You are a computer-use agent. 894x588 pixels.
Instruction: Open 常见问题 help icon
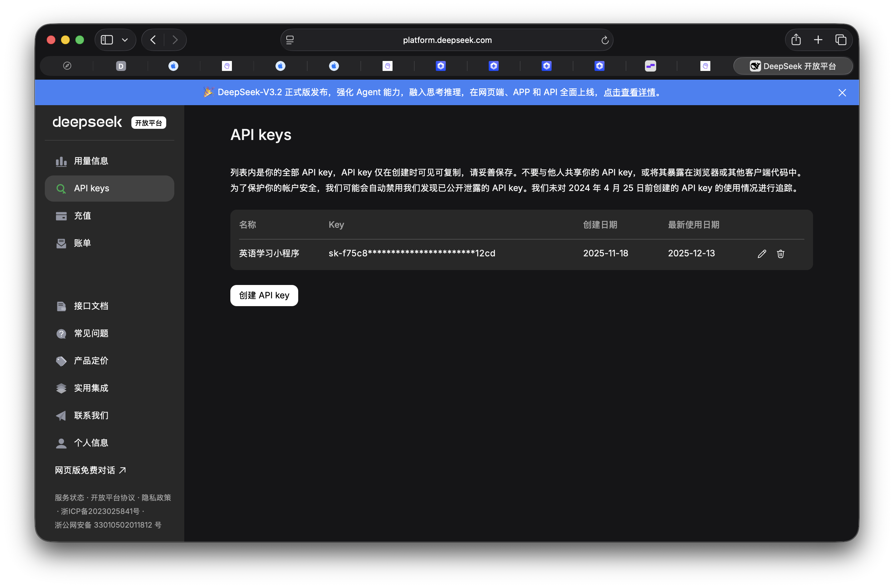click(x=61, y=334)
